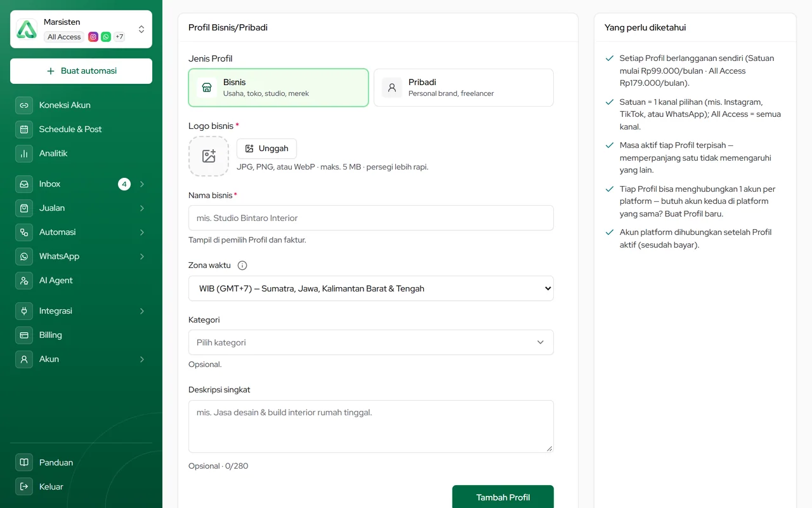Click the Koneksi Akun link icon

(x=24, y=105)
